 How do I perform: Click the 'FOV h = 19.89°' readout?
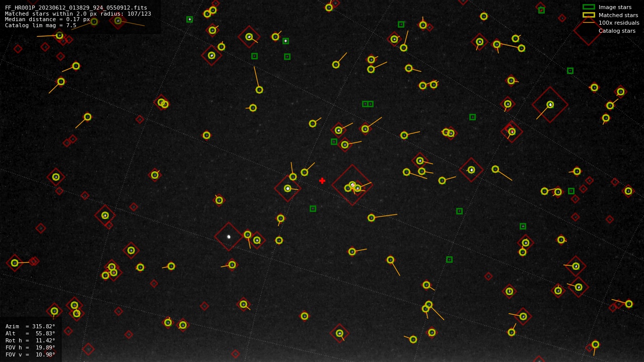(30, 347)
